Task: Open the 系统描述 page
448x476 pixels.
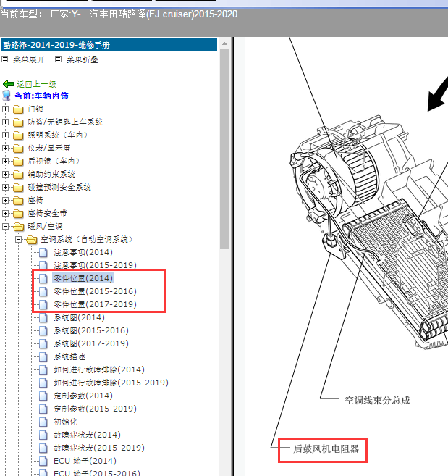Action: 69,356
